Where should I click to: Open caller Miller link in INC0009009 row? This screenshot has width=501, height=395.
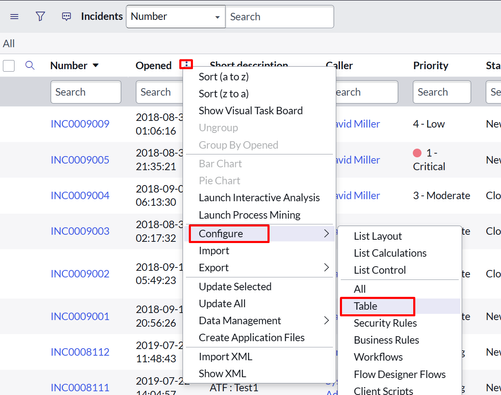358,124
